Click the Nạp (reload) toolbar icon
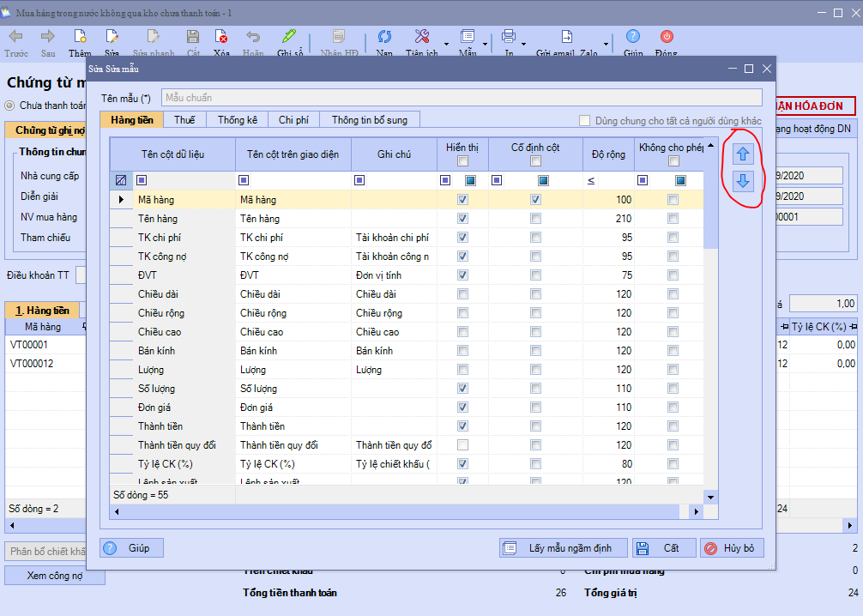 pyautogui.click(x=384, y=37)
